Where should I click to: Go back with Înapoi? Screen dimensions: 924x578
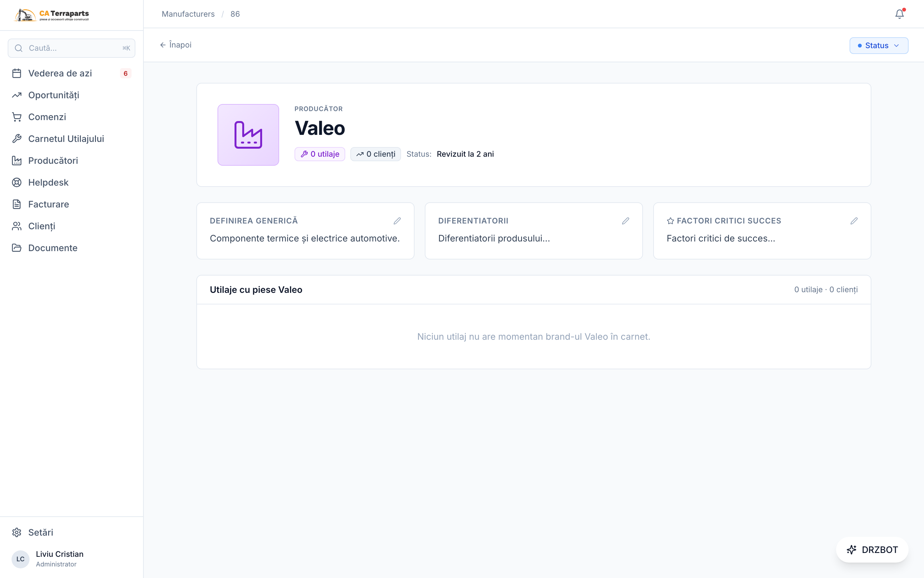pyautogui.click(x=175, y=45)
